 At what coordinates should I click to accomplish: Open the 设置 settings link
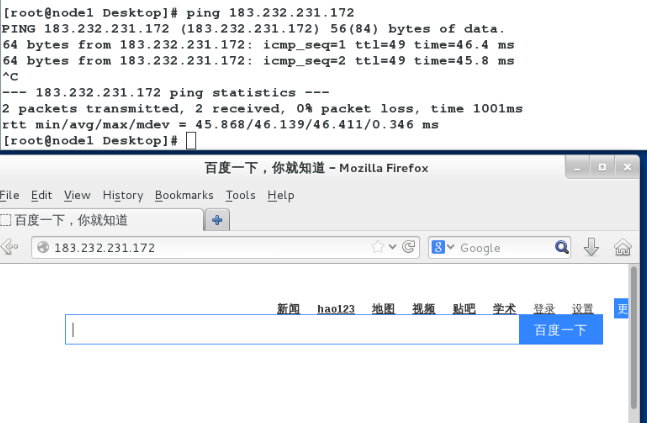click(583, 308)
